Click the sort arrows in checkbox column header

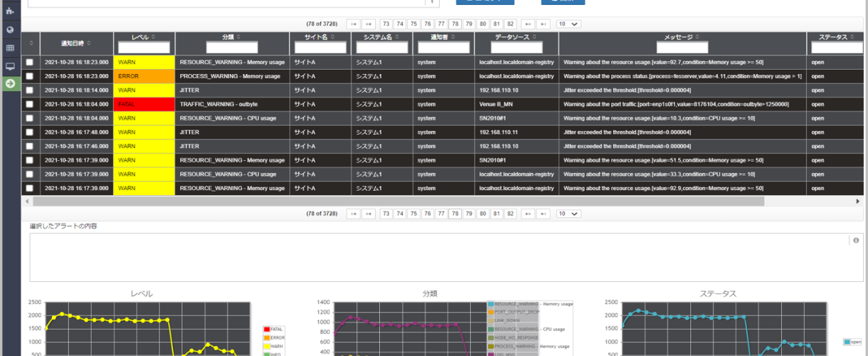pyautogui.click(x=31, y=43)
